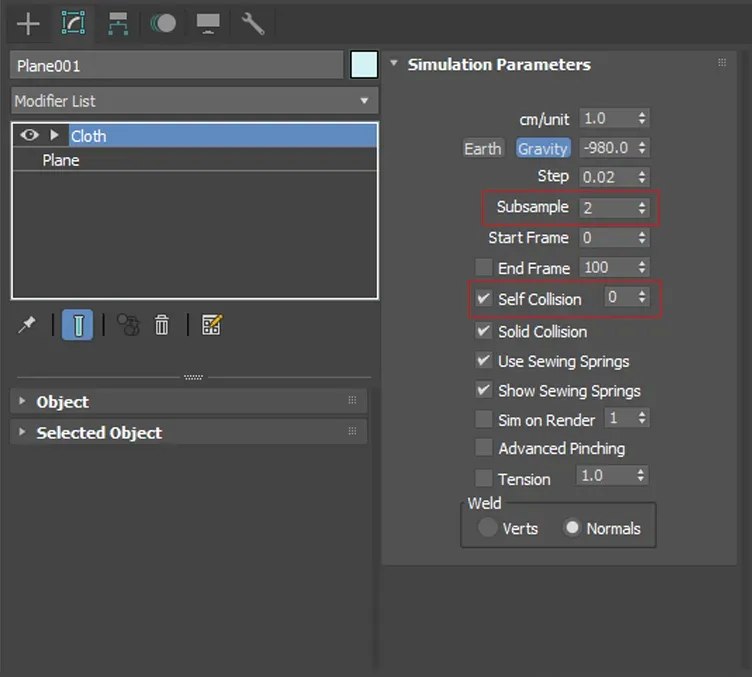Expand the Object rollout
This screenshot has height=677, width=752.
(x=22, y=401)
